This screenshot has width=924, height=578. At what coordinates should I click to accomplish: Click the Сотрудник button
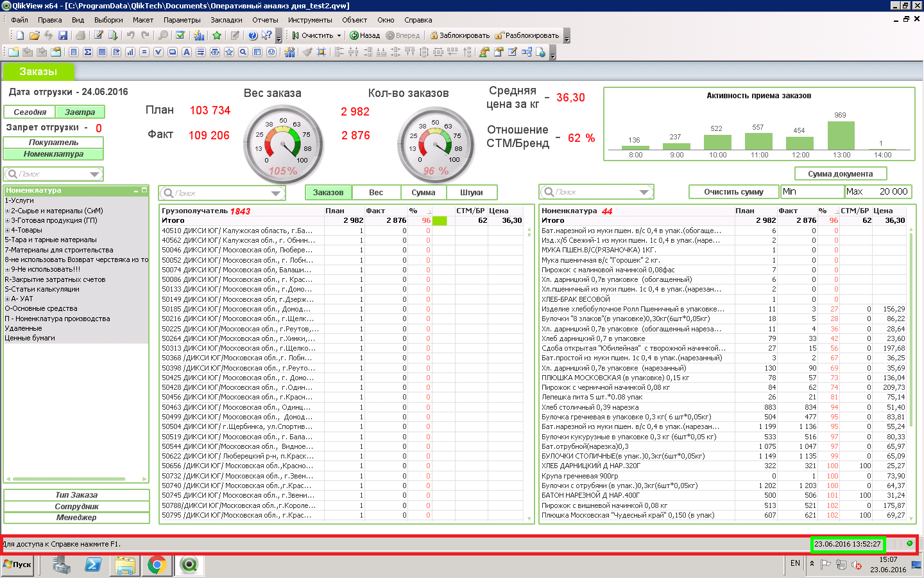(x=76, y=507)
